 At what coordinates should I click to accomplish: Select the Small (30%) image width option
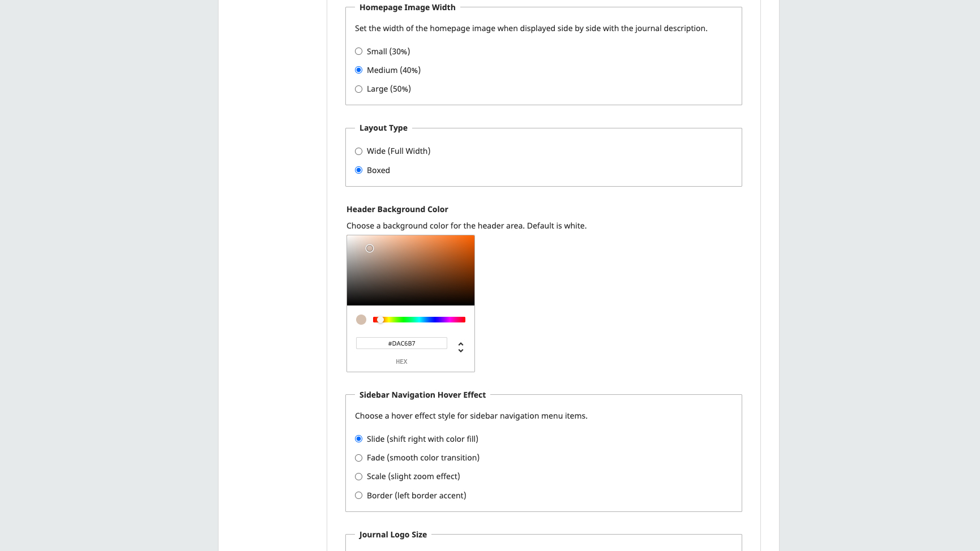pyautogui.click(x=358, y=51)
